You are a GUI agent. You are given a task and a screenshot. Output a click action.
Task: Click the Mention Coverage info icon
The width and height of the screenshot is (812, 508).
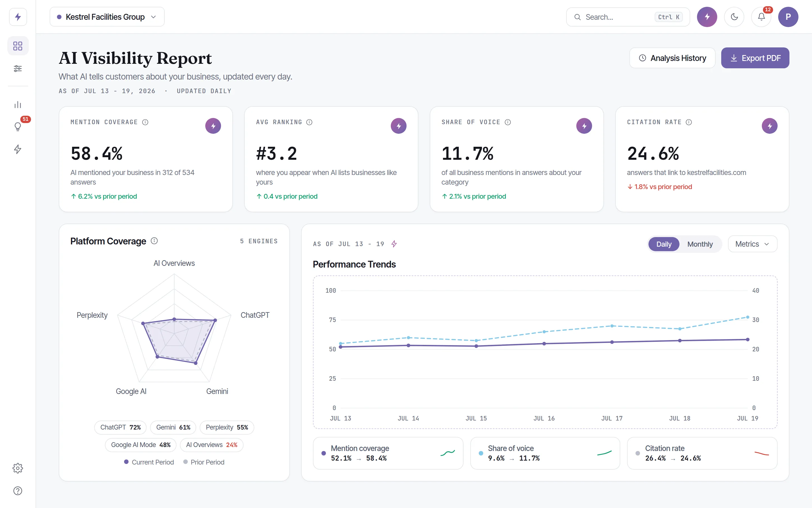145,122
